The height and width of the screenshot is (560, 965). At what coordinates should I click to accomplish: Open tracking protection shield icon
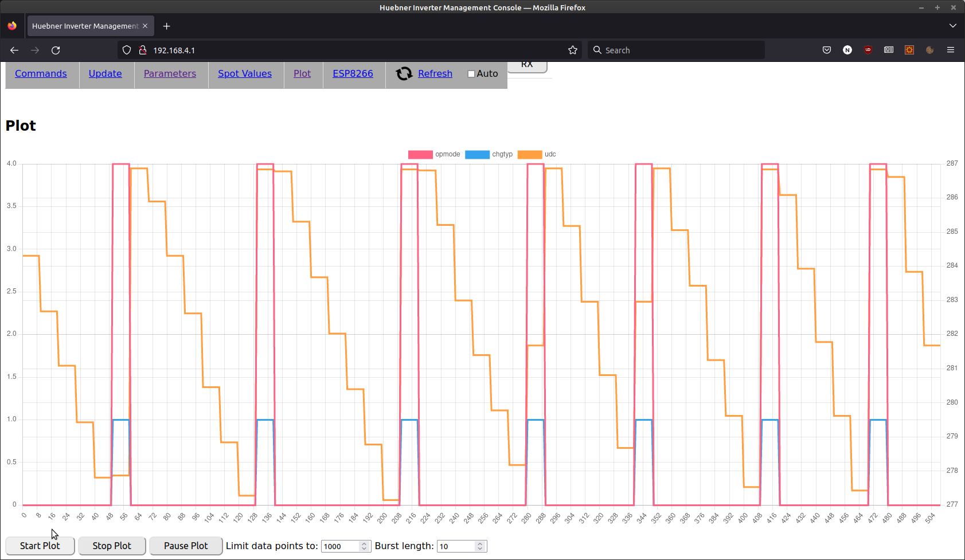(127, 50)
